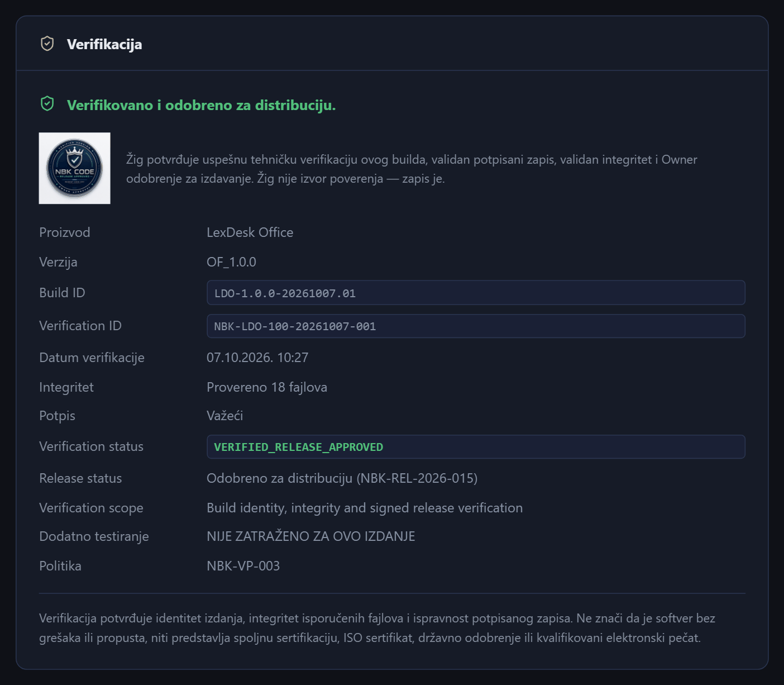The image size is (784, 685).
Task: Click the footer disclaimer starting Verifikacija potvrđuje identitet
Action: (x=377, y=628)
